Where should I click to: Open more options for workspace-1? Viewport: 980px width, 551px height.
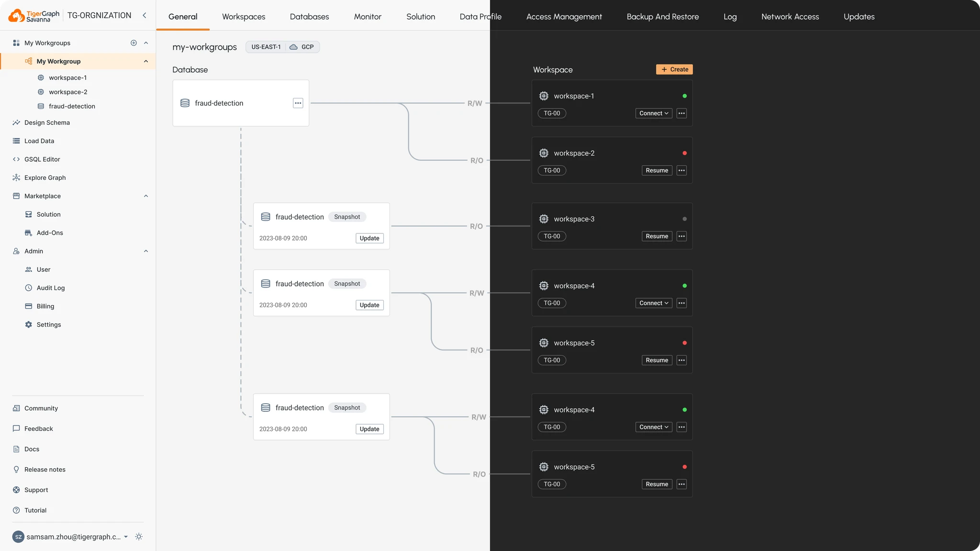pos(682,113)
